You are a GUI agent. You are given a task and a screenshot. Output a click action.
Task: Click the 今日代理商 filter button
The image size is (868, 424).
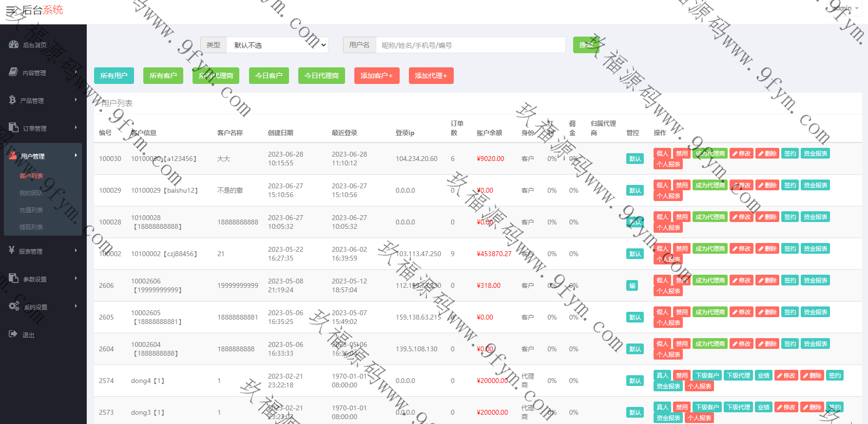322,76
